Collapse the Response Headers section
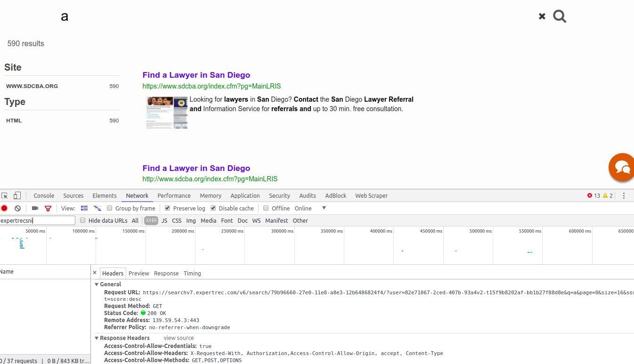Image resolution: width=634 pixels, height=364 pixels. pyautogui.click(x=97, y=338)
